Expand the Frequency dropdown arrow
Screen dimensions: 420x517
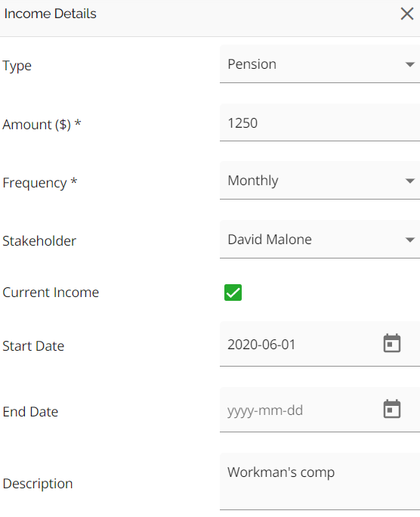click(x=409, y=181)
